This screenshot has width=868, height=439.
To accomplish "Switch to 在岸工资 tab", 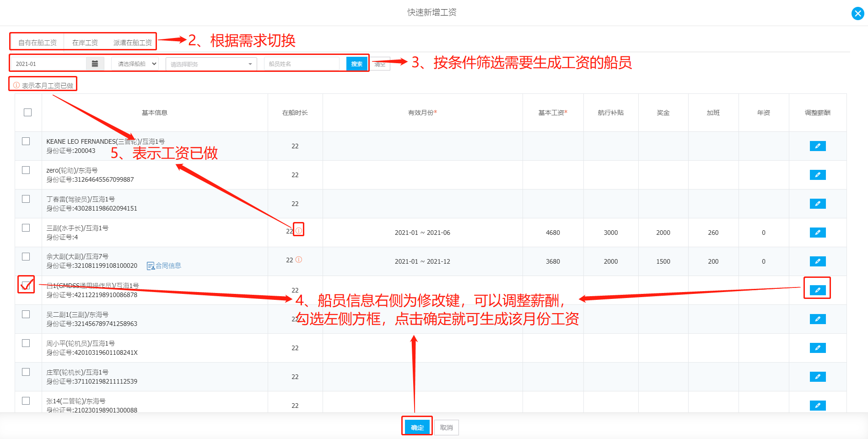I will 85,43.
